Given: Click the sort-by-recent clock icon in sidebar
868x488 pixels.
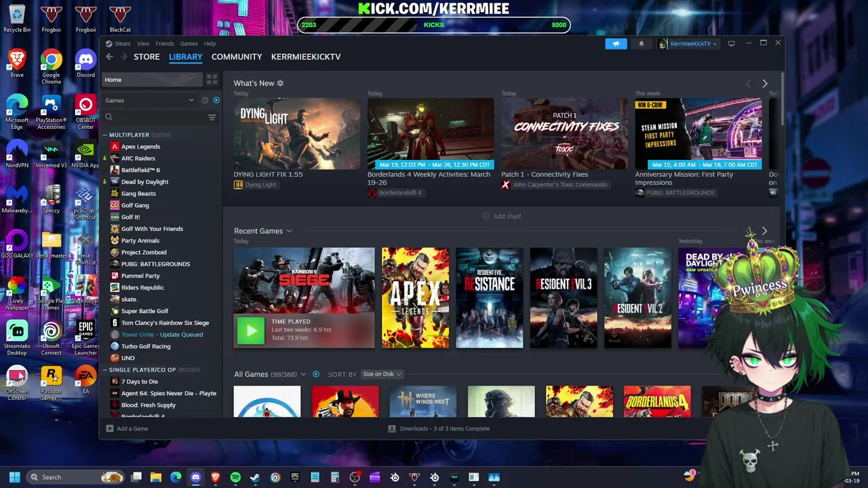Looking at the screenshot, I should [205, 100].
